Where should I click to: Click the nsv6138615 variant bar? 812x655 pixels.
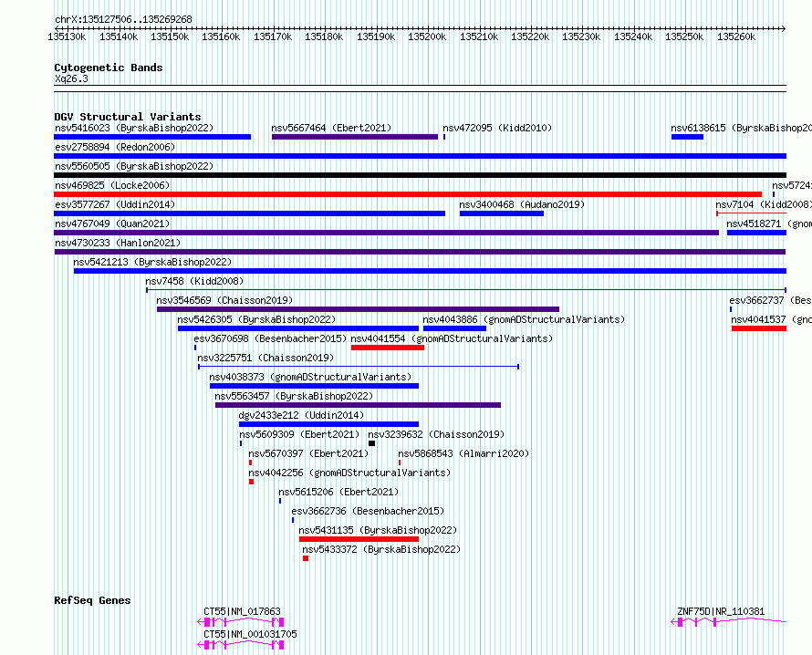pos(687,137)
